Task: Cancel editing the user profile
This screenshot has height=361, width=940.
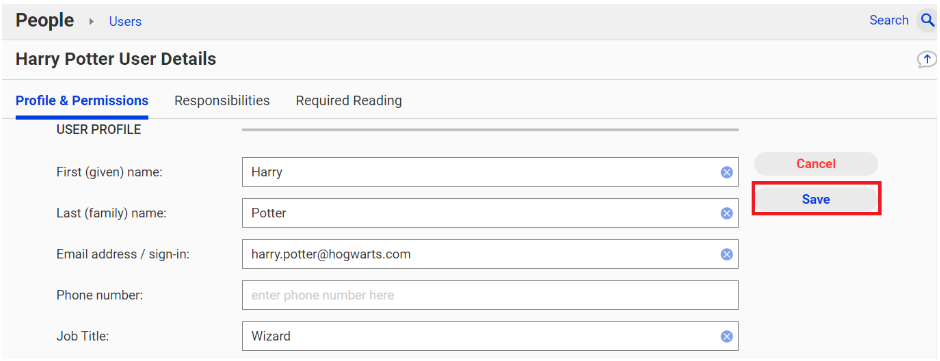Action: 816,164
